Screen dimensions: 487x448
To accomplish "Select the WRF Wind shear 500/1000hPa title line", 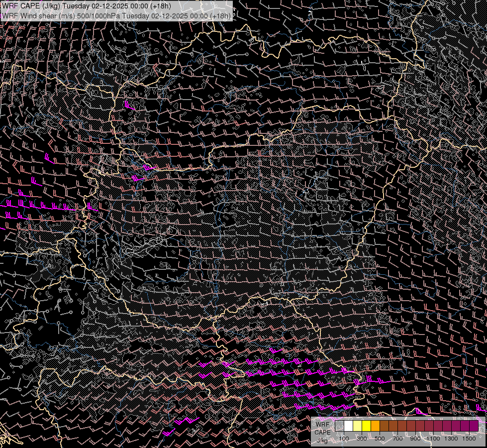I will point(116,15).
